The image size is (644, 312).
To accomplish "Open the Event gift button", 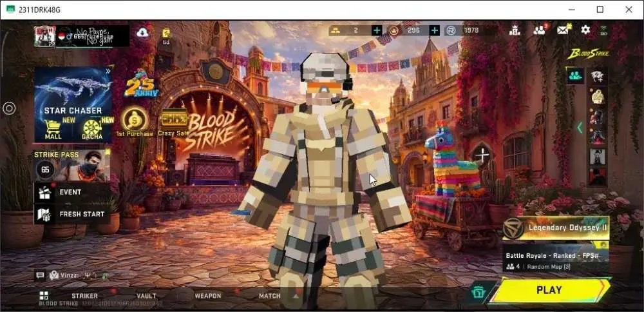I will pos(72,192).
